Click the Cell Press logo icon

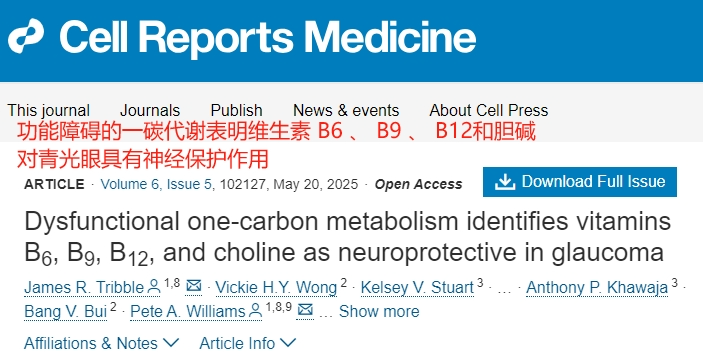[26, 36]
